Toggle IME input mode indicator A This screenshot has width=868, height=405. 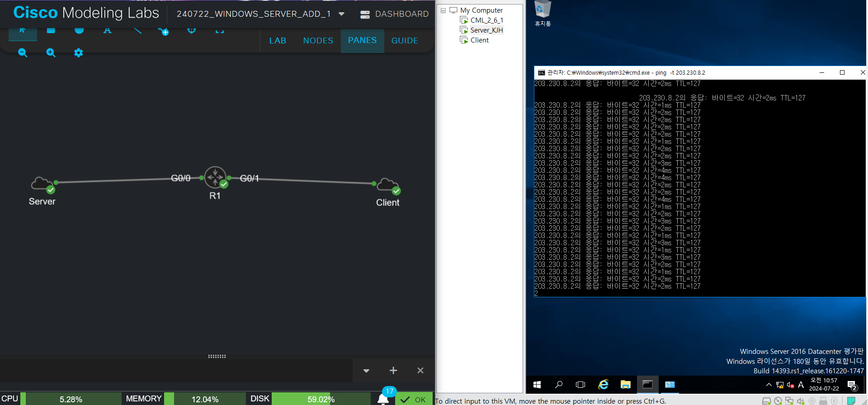801,385
